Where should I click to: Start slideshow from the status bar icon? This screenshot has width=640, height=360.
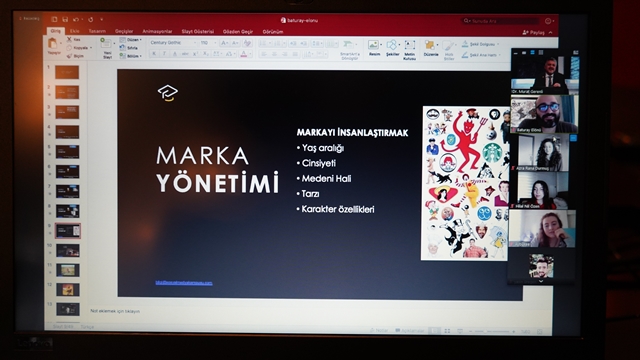click(x=460, y=331)
